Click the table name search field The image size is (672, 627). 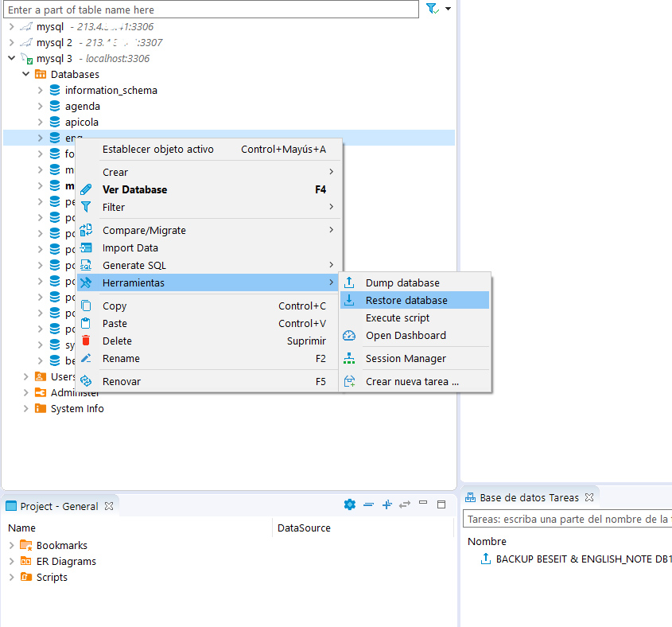tap(211, 10)
